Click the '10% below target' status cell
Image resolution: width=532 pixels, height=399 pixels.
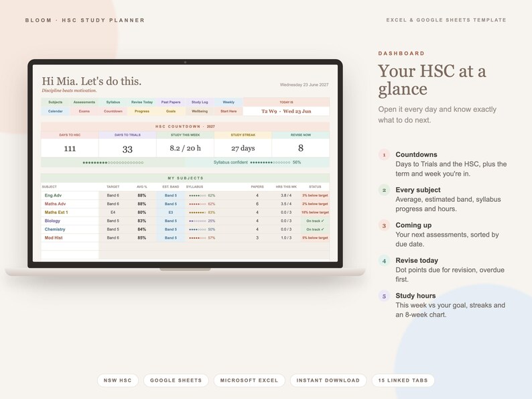[x=315, y=213]
